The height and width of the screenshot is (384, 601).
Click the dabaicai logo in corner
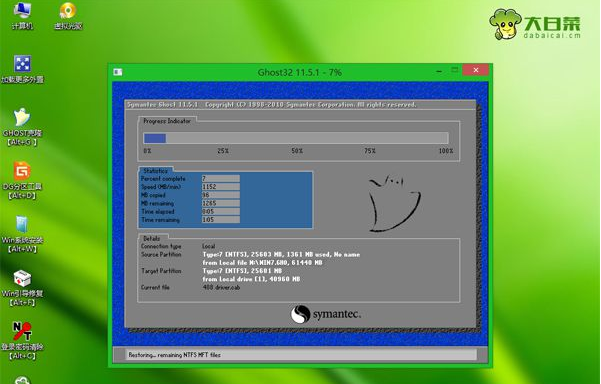[535, 24]
